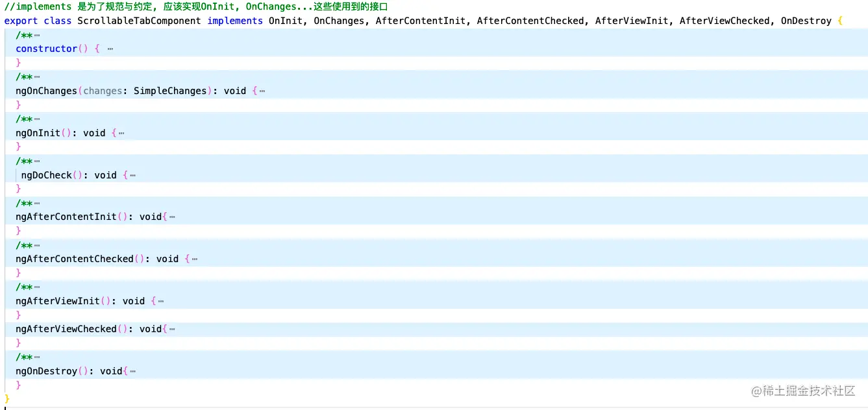Expand folded ngAfterContentInit body ellipsis
868x410 pixels.
coord(172,217)
